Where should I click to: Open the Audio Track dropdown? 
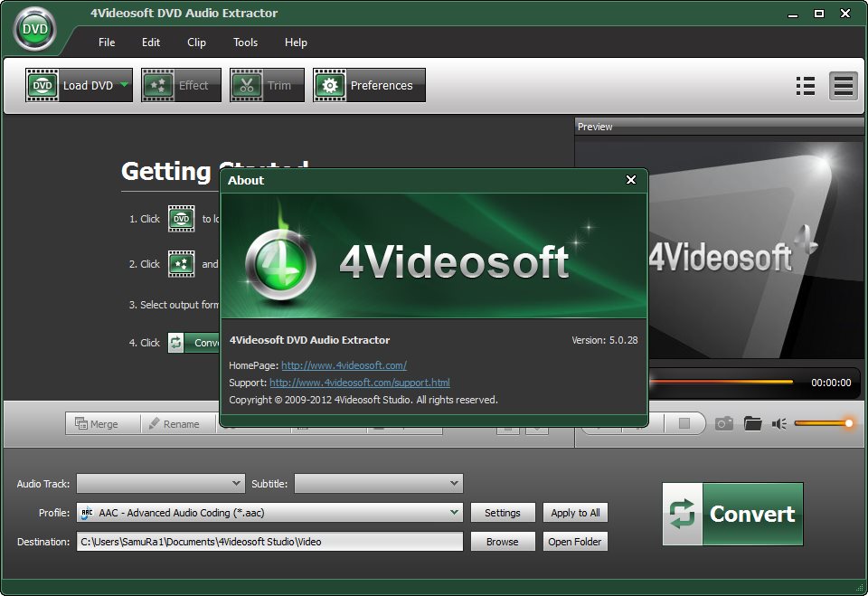(x=161, y=484)
